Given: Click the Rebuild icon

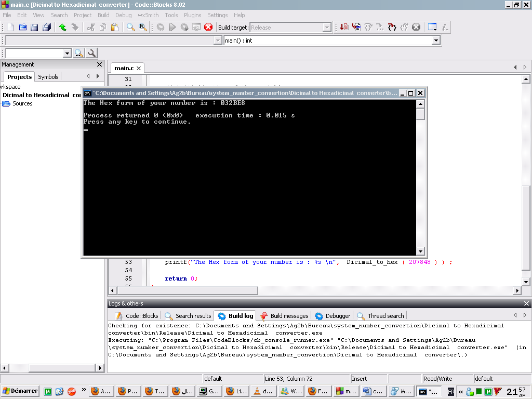Looking at the screenshot, I should [x=196, y=27].
